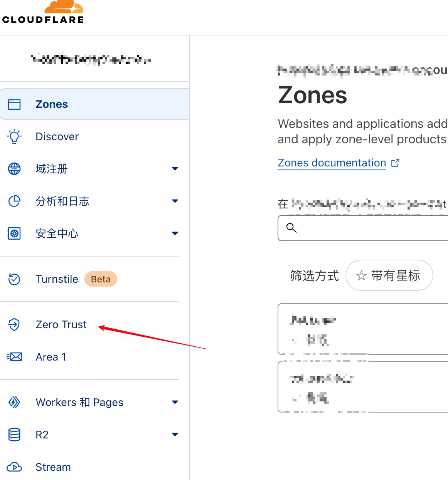Click the Discover lightbulb icon

[14, 136]
